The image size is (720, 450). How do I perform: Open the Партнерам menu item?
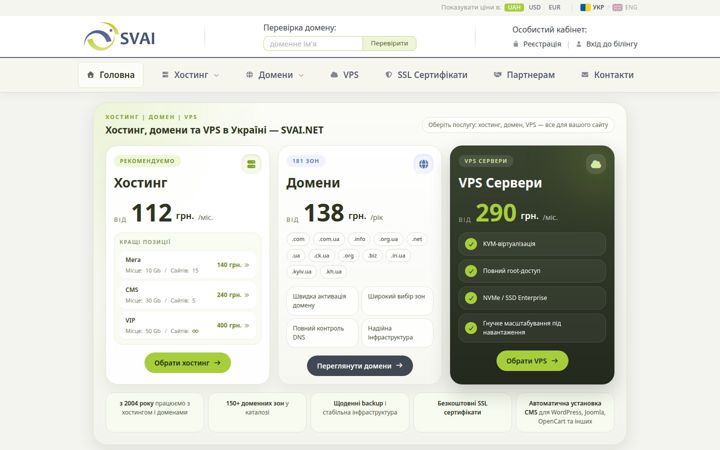[x=524, y=75]
